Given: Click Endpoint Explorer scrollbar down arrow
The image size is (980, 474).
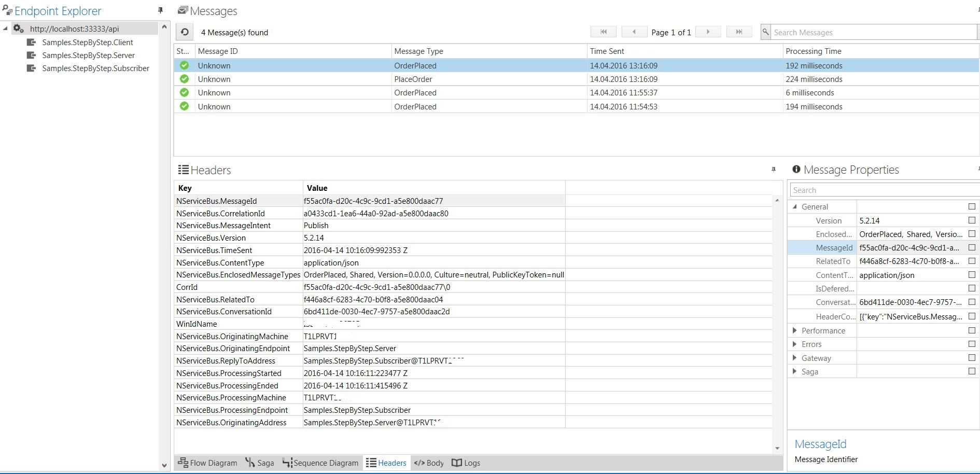Looking at the screenshot, I should (164, 465).
